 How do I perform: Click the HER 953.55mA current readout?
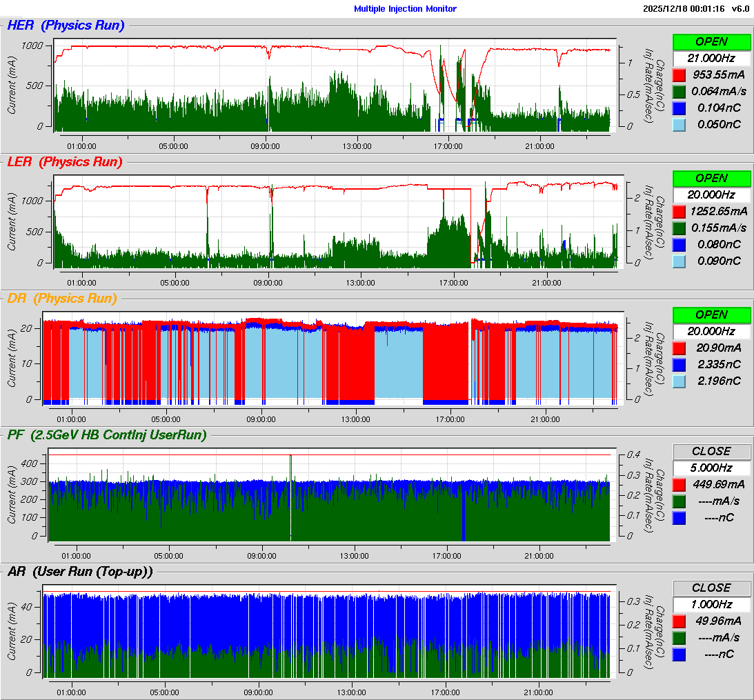(718, 75)
